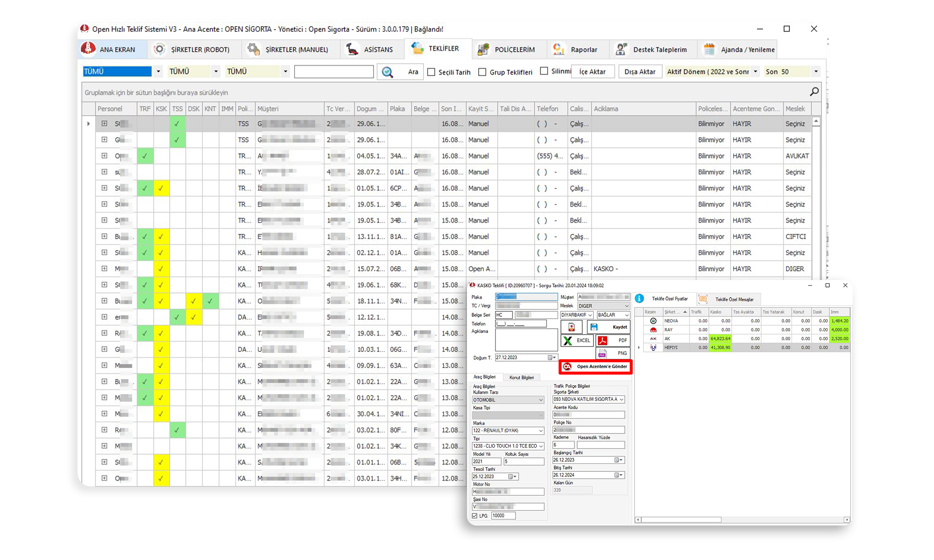This screenshot has width=934, height=560.
Task: Open Aktif Dönem period dropdown
Action: tap(755, 72)
